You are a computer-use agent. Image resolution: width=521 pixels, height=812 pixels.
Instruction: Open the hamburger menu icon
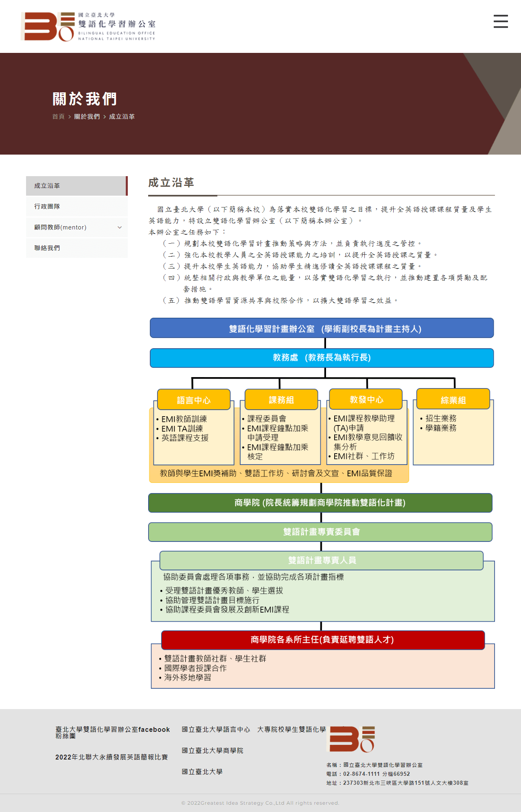(501, 21)
